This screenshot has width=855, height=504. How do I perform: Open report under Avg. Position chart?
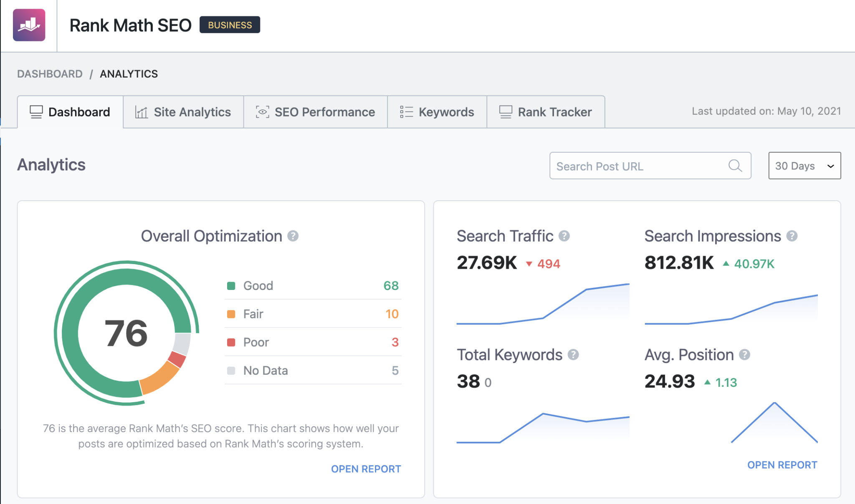pos(782,465)
